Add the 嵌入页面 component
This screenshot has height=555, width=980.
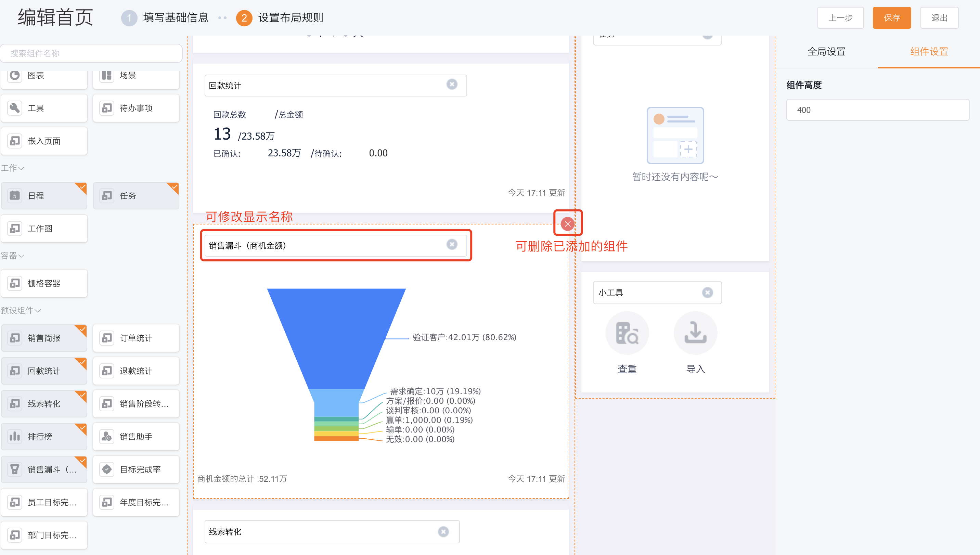point(44,141)
